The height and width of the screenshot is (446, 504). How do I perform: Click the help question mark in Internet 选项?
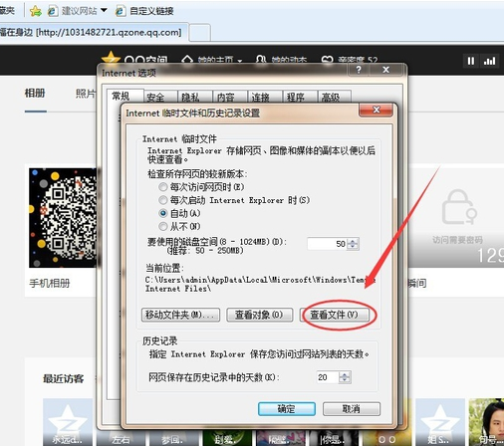tap(359, 70)
